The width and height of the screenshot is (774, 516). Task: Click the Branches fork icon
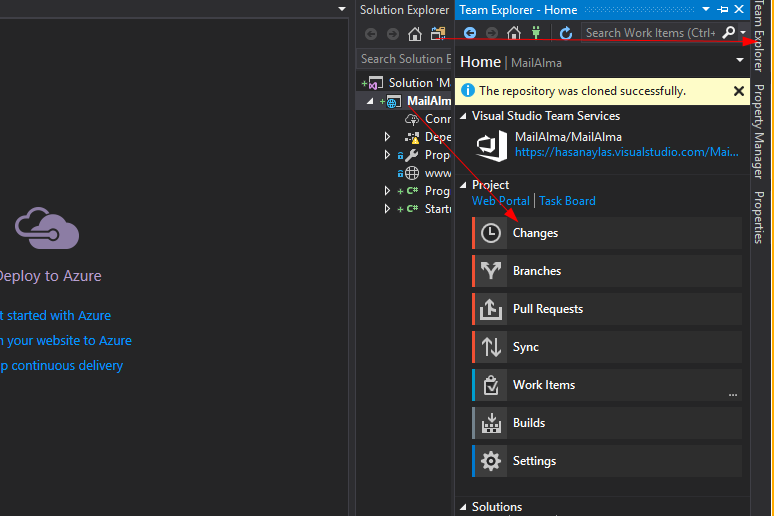click(491, 271)
